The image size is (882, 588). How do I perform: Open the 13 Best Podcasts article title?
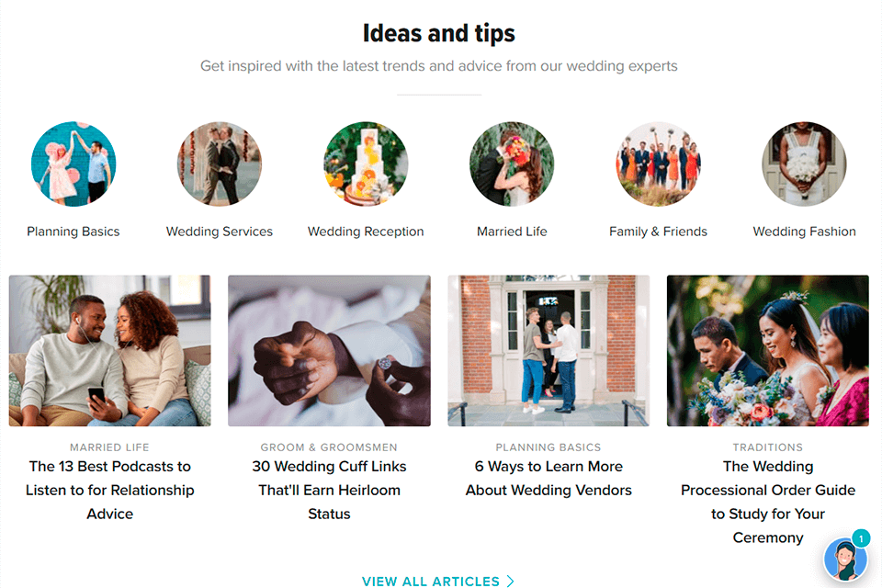tap(109, 490)
